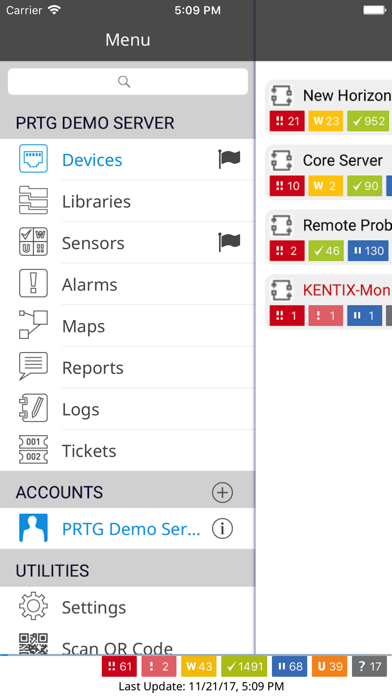Tap the 5:09 PM clock
Viewport: 392px width, 696px height.
[197, 10]
